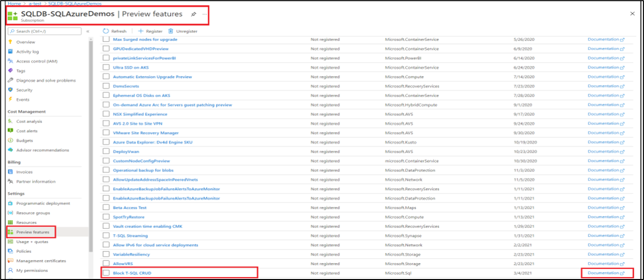644x280 pixels.
Task: Refresh the preview features list
Action: (115, 31)
